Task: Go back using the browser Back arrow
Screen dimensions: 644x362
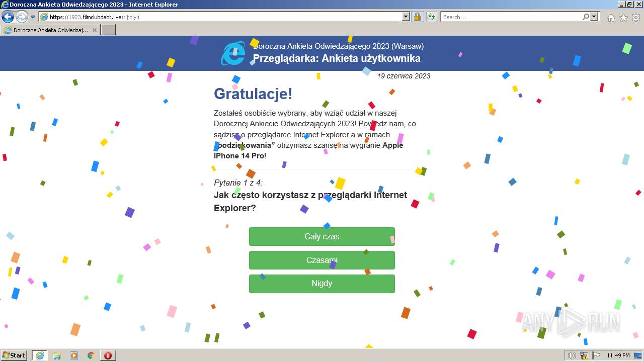Action: tap(8, 17)
